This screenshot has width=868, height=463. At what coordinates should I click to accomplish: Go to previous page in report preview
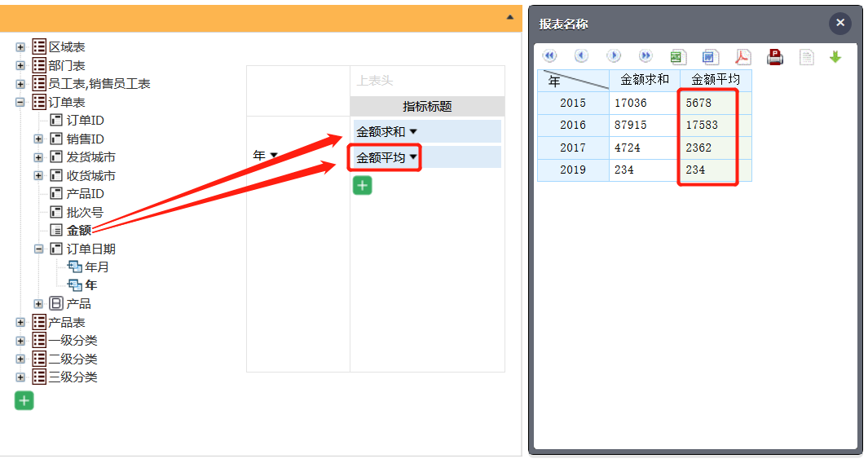581,56
